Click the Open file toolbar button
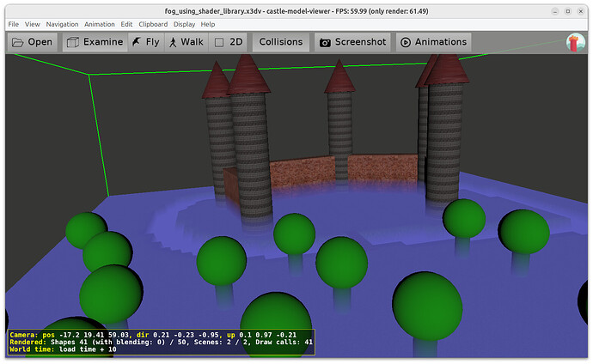 pyautogui.click(x=33, y=42)
